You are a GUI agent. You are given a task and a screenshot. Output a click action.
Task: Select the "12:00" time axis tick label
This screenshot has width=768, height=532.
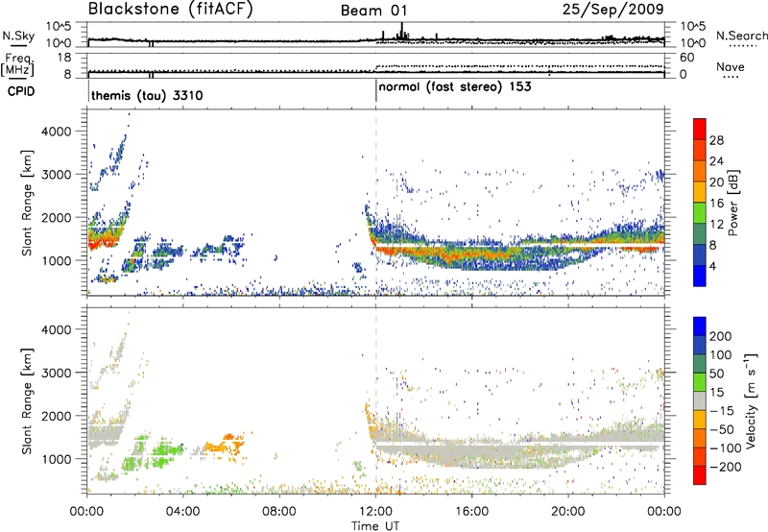coord(375,512)
